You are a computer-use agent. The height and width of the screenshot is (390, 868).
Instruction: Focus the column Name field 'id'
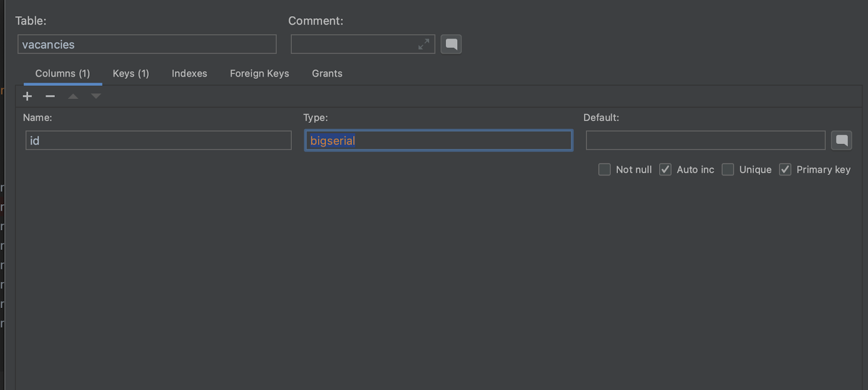[x=158, y=141]
